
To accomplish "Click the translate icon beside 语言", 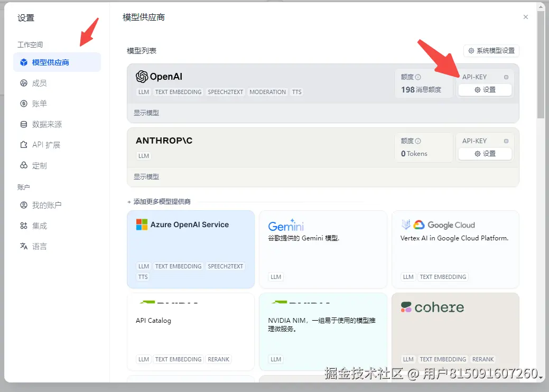I will tap(24, 246).
